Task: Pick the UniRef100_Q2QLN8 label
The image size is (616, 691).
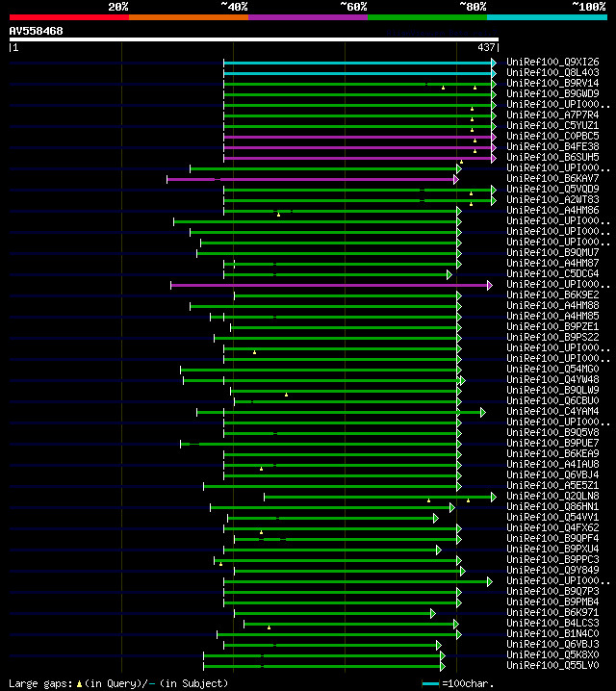Action: click(552, 496)
